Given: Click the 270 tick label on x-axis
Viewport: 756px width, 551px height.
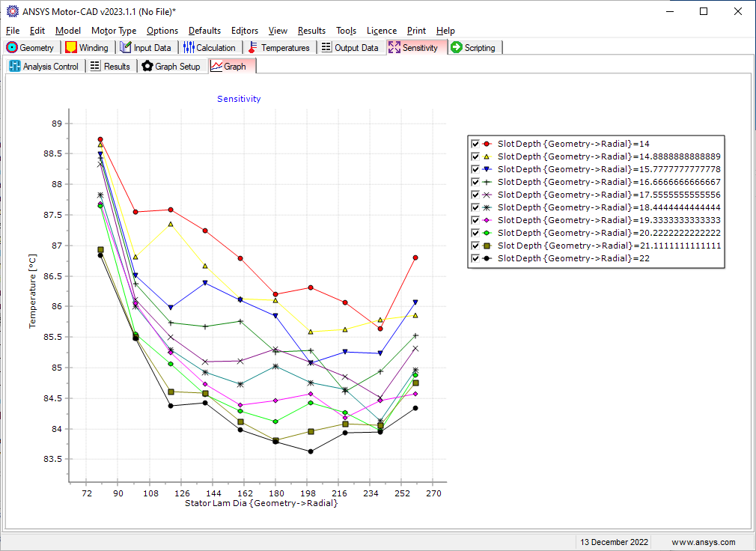Looking at the screenshot, I should (433, 493).
